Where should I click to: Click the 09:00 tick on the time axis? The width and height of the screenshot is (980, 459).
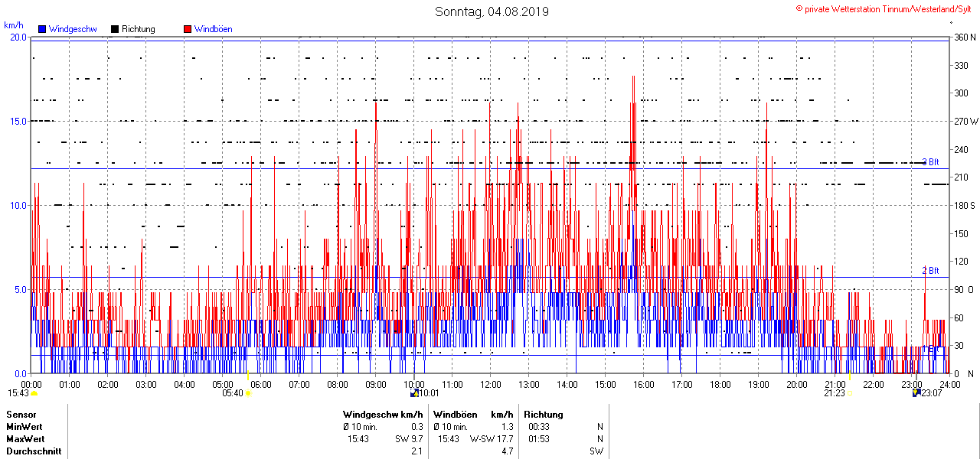pos(376,384)
